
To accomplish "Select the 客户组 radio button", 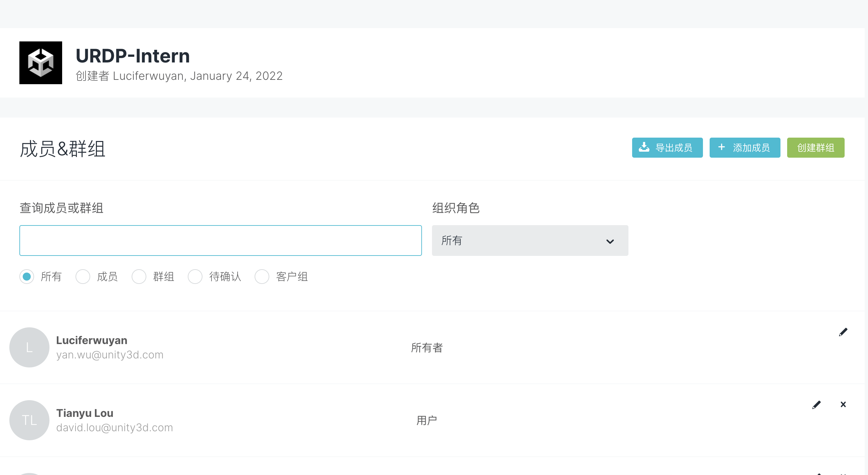I will (262, 277).
